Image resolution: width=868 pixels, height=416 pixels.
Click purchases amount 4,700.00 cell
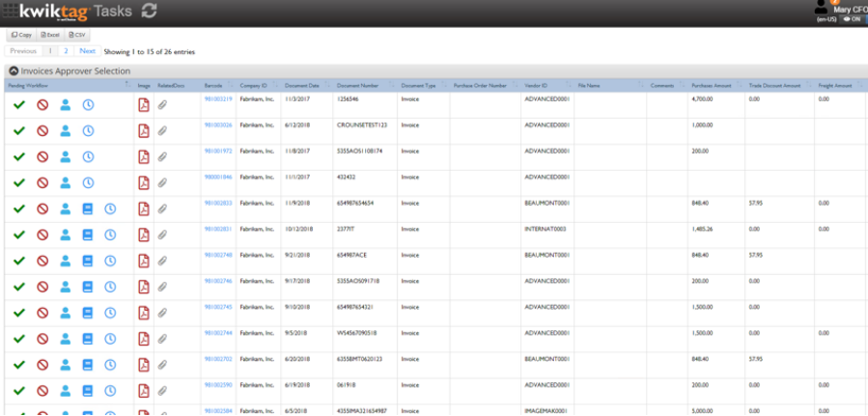(x=703, y=99)
